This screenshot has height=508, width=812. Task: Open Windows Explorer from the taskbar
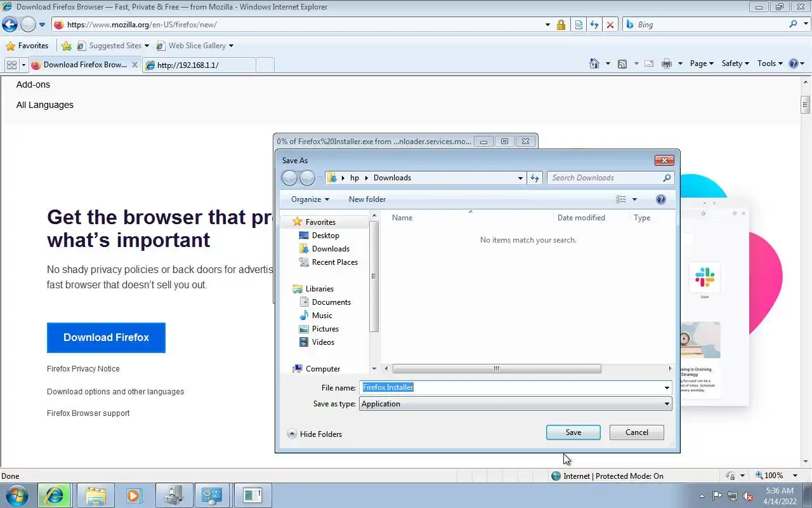point(95,495)
